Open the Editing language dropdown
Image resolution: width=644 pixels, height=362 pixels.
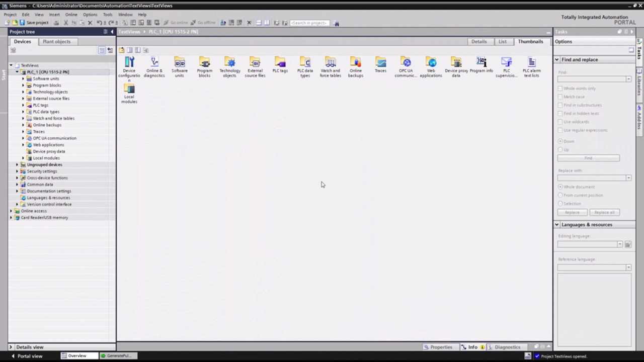tap(619, 244)
